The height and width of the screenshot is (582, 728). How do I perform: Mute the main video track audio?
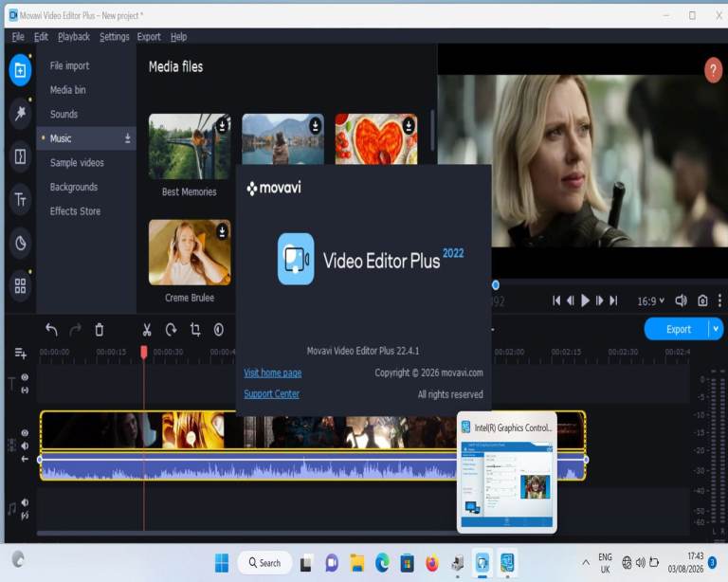(25, 446)
